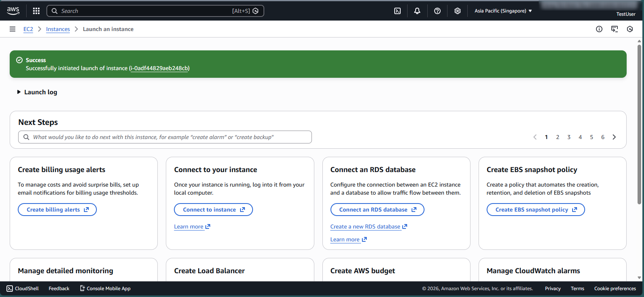The width and height of the screenshot is (644, 297).
Task: Click the green success checkmark icon
Action: click(x=19, y=60)
